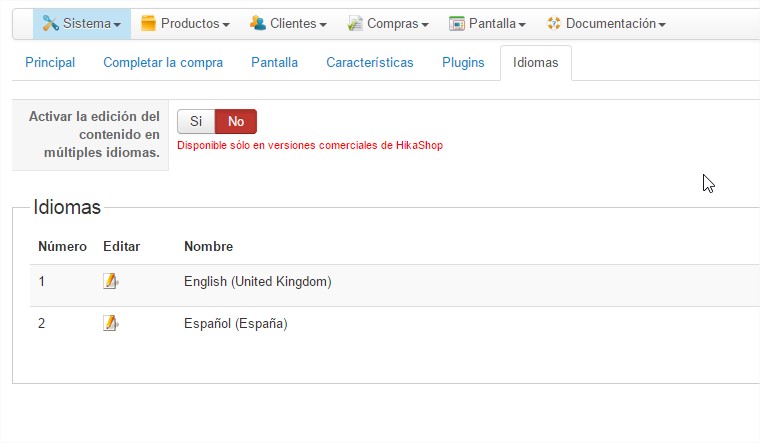Viewport: 760px width, 443px height.
Task: Open the Sistema menu label
Action: click(87, 23)
